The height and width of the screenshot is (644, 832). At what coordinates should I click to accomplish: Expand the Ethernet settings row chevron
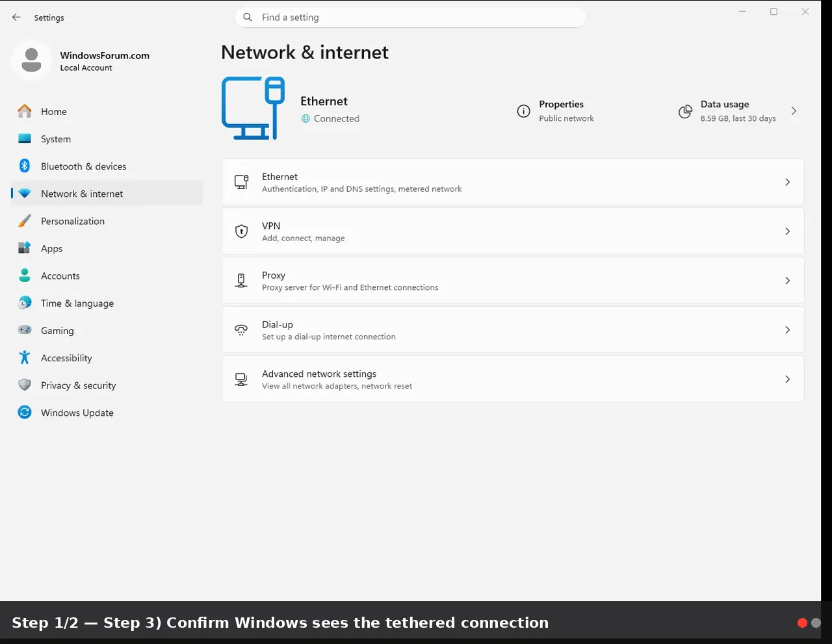(x=787, y=182)
